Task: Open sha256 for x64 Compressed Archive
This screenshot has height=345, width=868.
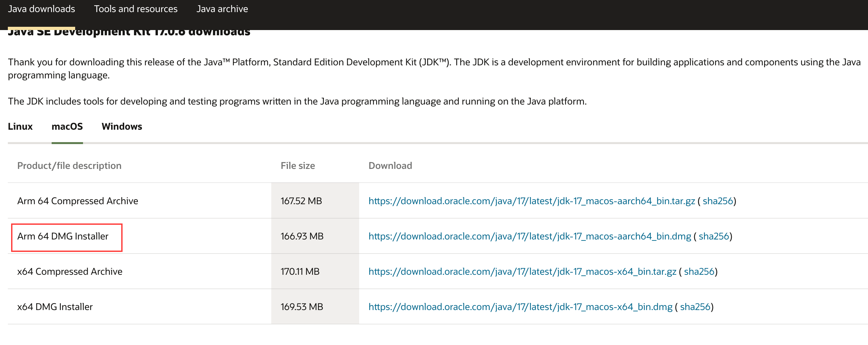Action: tap(699, 271)
